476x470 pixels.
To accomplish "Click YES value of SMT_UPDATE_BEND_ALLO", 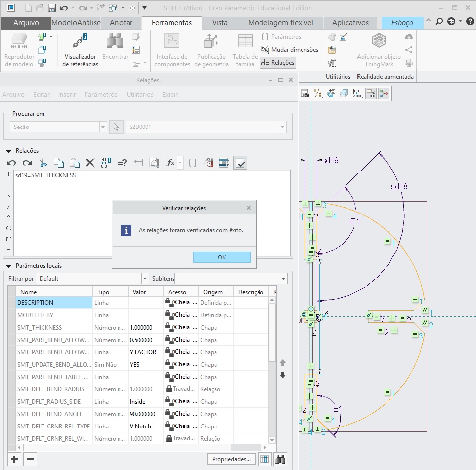I will [x=145, y=365].
